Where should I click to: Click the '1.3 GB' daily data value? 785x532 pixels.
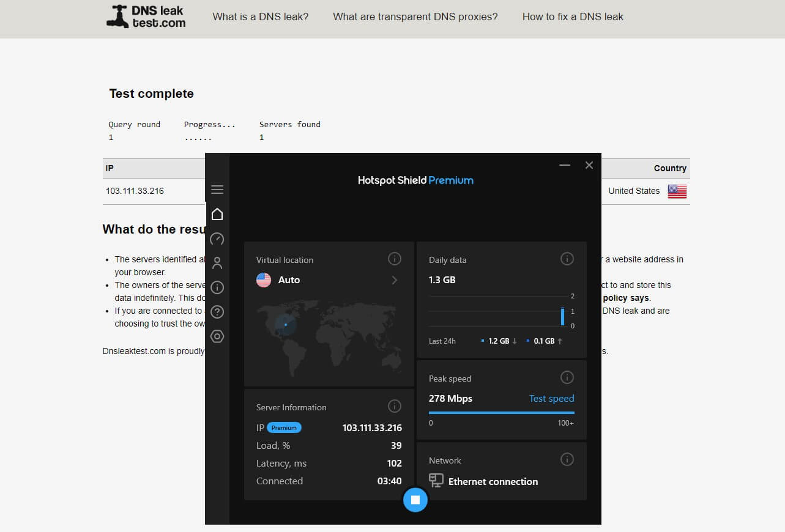click(442, 280)
